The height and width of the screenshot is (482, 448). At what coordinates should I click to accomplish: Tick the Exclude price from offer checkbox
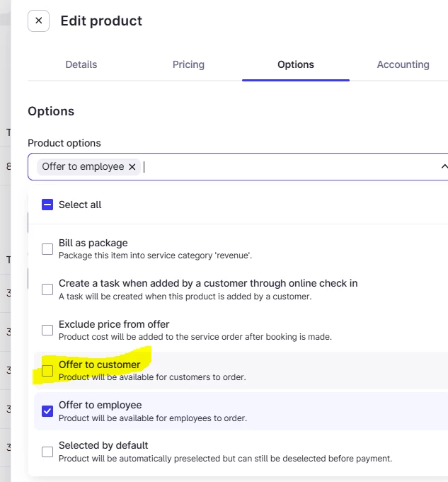47,330
